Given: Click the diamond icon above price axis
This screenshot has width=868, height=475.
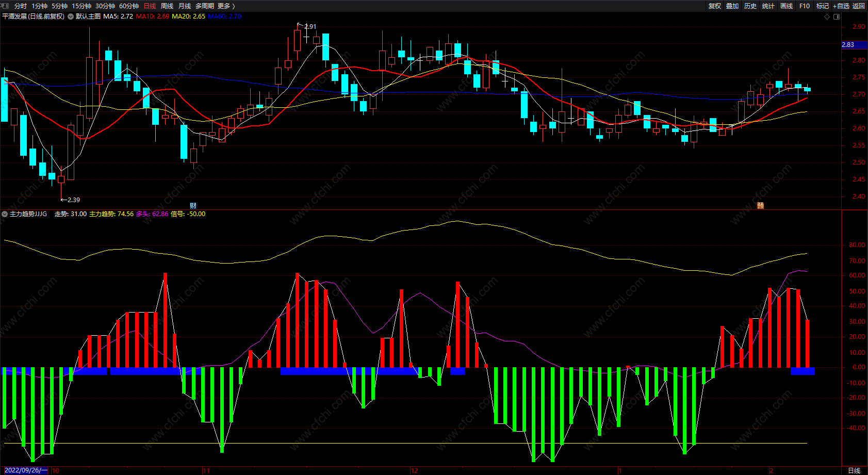Looking at the screenshot, I should pos(827,17).
